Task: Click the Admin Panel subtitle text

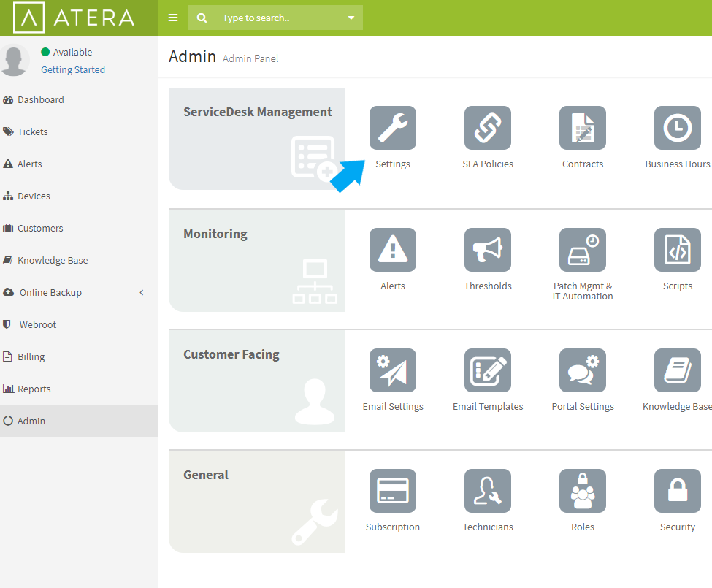Action: click(250, 58)
